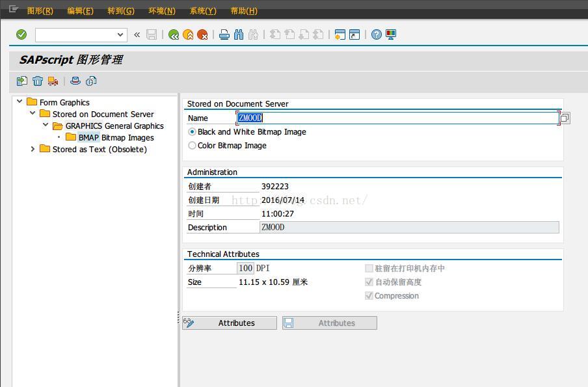Screen dimensions: 588x387
Task: Select GRAPHICS General Graphics folder label
Action: (114, 126)
